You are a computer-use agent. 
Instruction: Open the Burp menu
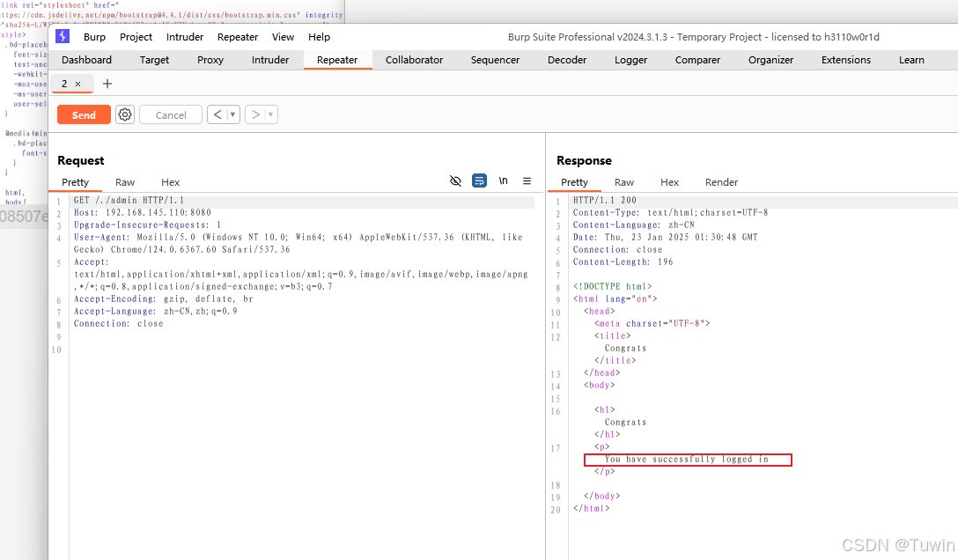click(95, 37)
